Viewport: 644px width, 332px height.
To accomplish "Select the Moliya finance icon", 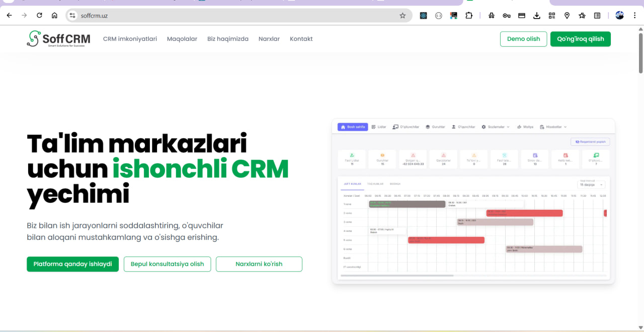I will tap(519, 127).
